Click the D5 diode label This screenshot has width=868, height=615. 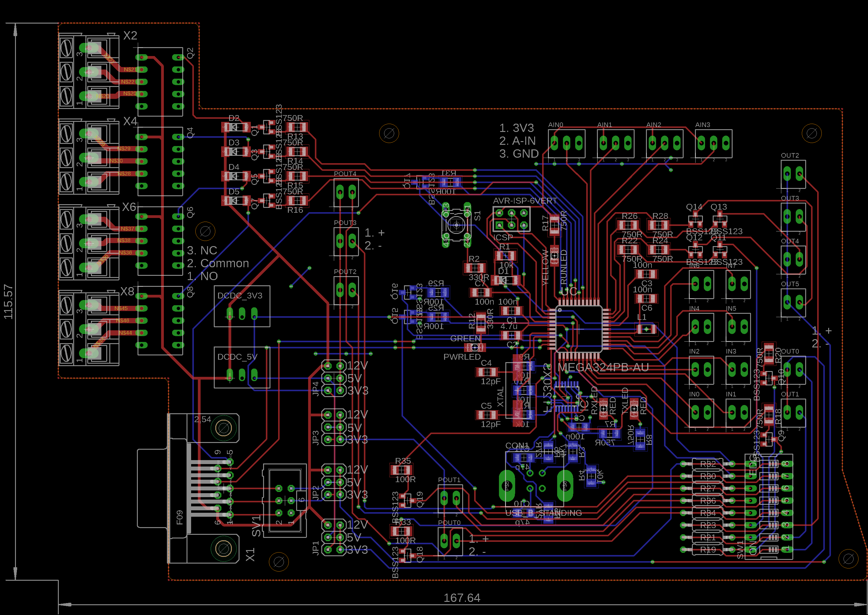coord(234,192)
